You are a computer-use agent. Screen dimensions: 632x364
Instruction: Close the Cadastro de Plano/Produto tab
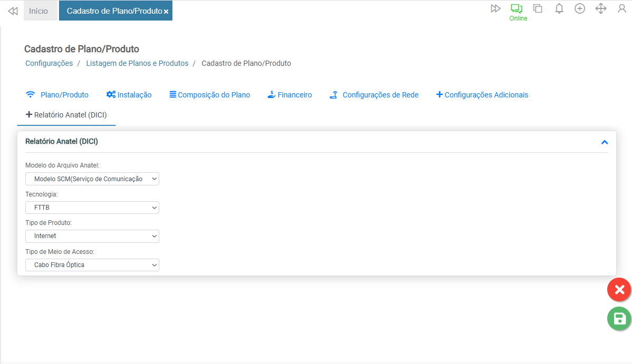(166, 12)
